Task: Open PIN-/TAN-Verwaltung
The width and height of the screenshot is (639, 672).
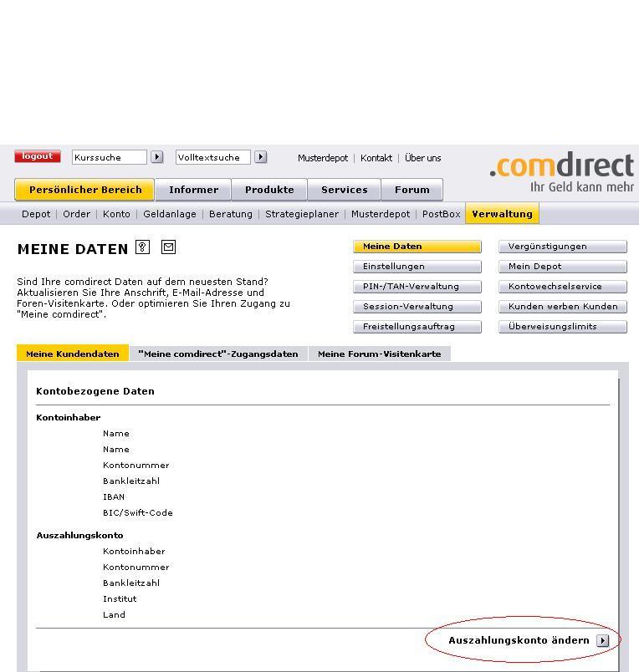Action: click(x=417, y=287)
